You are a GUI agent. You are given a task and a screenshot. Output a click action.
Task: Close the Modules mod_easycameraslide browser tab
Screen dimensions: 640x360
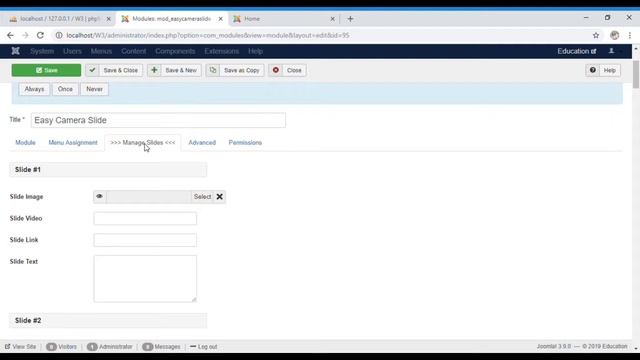tap(220, 19)
